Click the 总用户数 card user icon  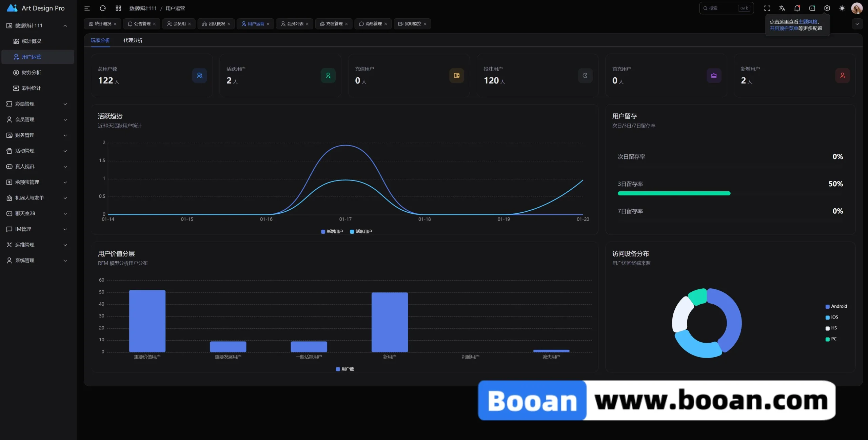(x=199, y=75)
